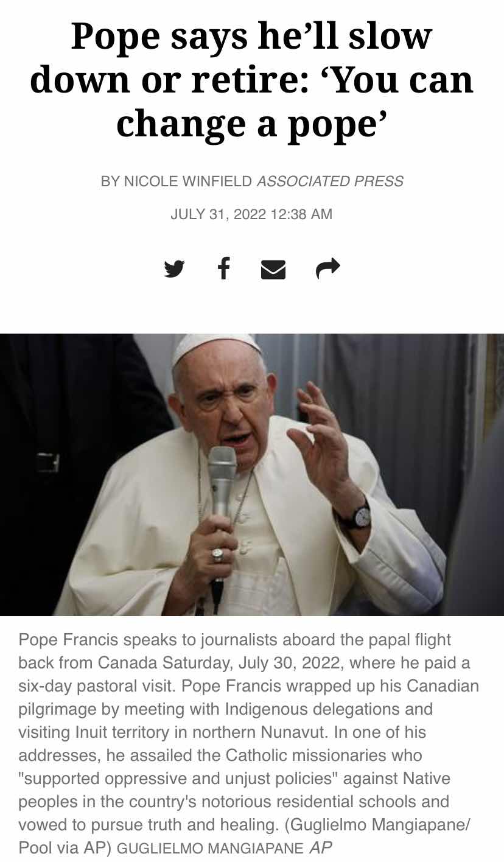The image size is (504, 862).
Task: Click the italic "AP" credit after caption
Action: click(321, 847)
